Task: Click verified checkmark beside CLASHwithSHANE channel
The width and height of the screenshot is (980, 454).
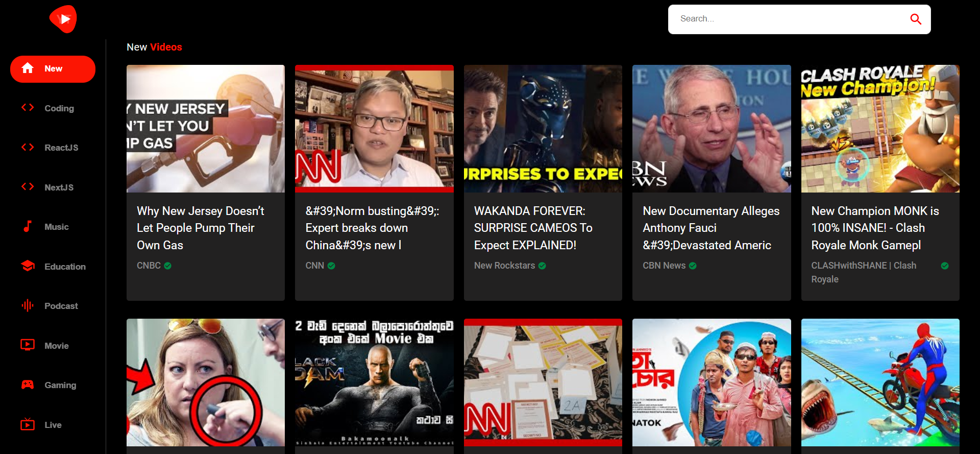Action: (945, 266)
